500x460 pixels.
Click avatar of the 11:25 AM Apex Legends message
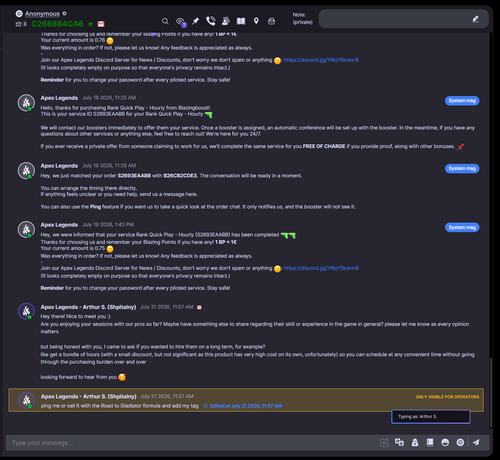coord(26,103)
